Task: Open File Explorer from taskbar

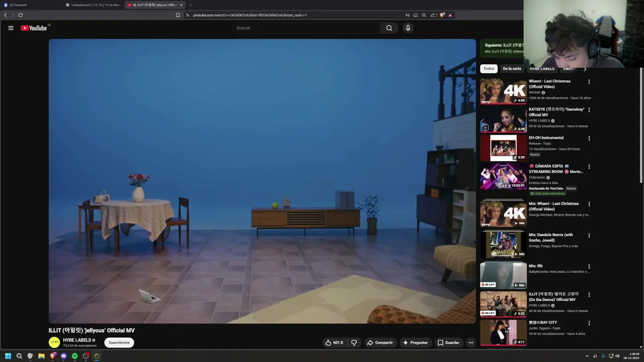Action: click(41, 356)
